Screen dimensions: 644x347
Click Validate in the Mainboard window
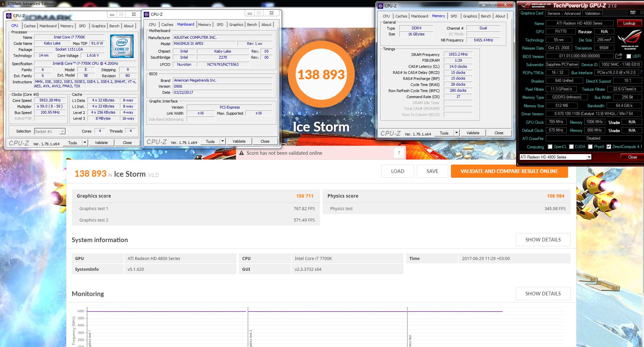point(239,141)
